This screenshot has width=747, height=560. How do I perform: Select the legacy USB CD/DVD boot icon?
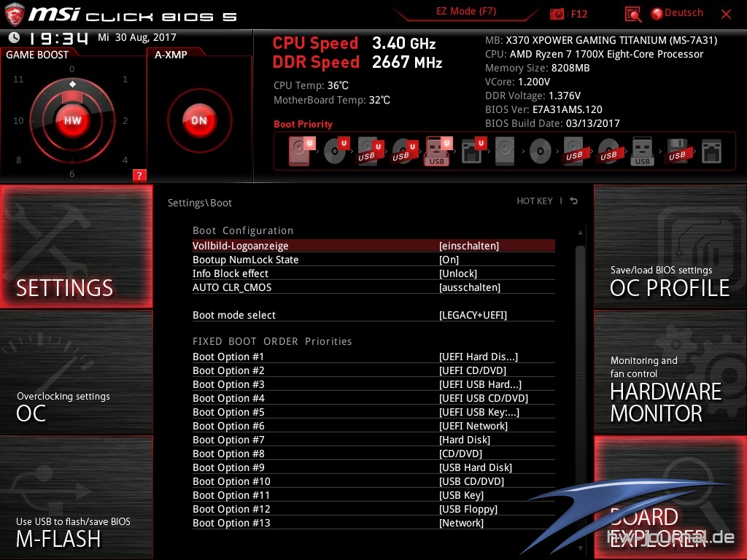pos(608,151)
